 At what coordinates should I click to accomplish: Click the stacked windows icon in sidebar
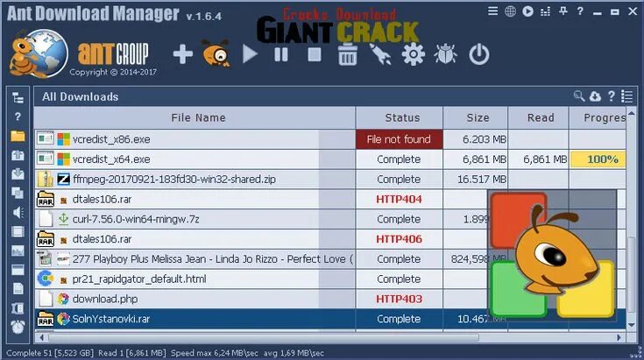point(18,193)
